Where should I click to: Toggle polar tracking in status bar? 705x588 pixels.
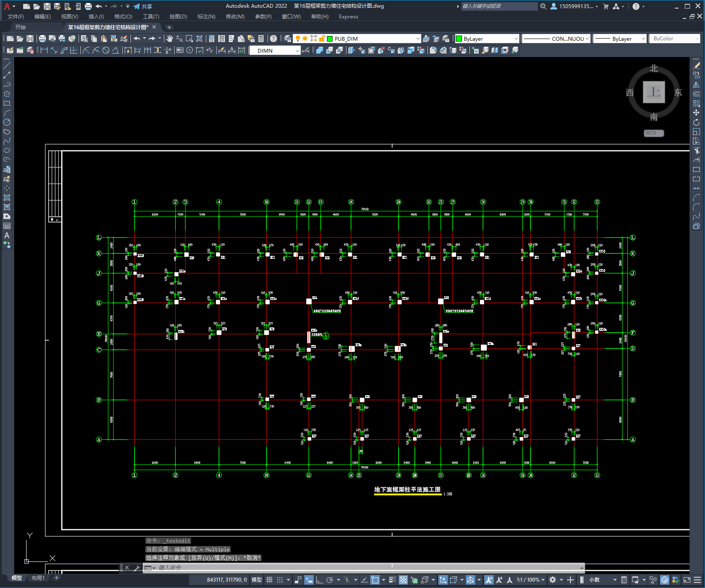click(x=330, y=580)
